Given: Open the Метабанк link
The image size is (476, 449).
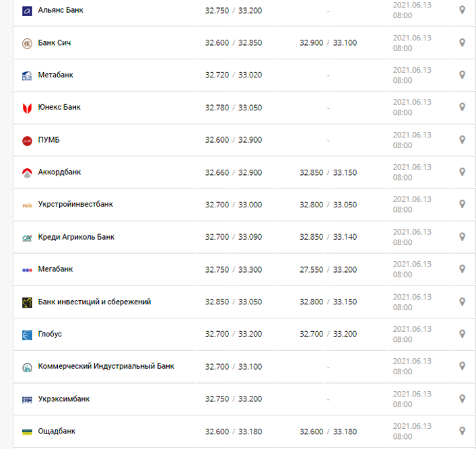Looking at the screenshot, I should [x=56, y=75].
